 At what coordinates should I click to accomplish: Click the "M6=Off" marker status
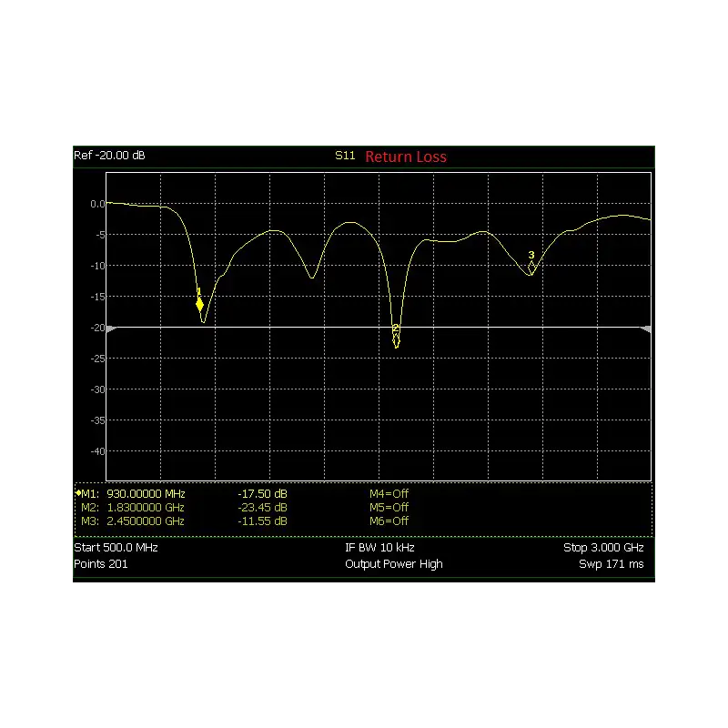pos(389,521)
